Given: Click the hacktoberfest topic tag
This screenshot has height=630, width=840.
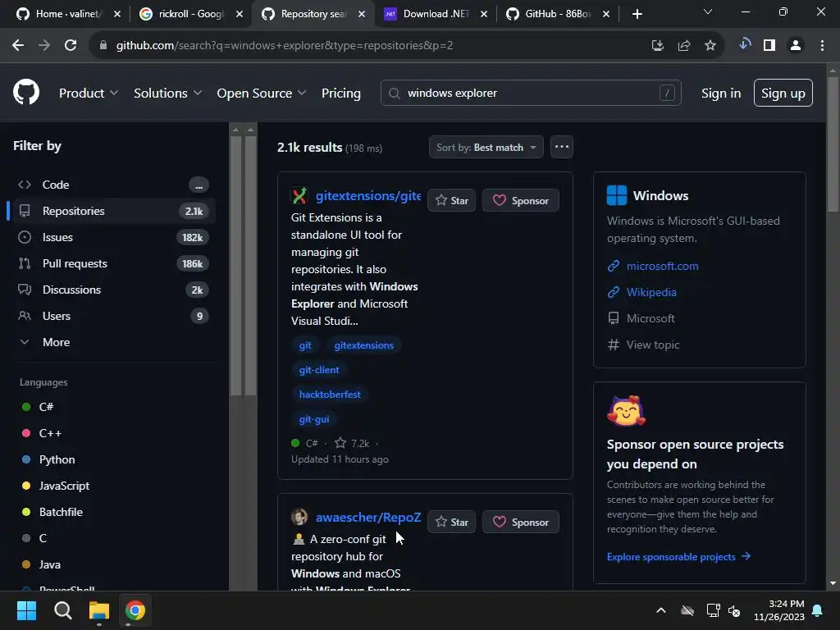Looking at the screenshot, I should coord(330,395).
